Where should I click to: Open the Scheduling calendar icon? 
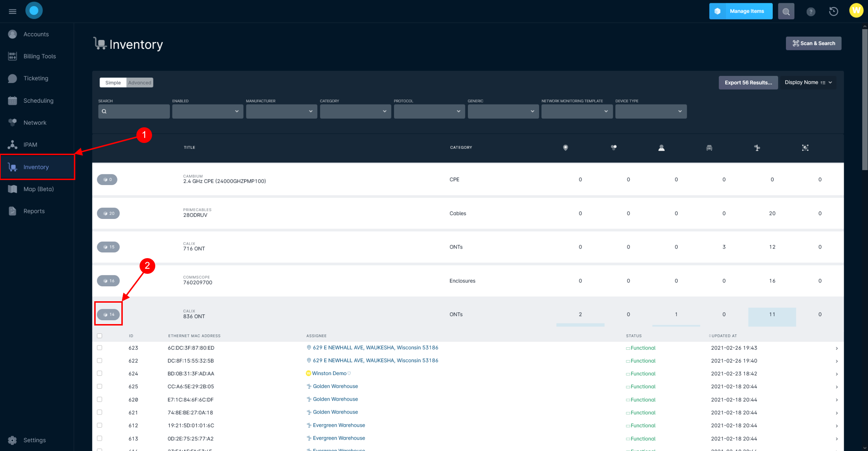click(12, 100)
